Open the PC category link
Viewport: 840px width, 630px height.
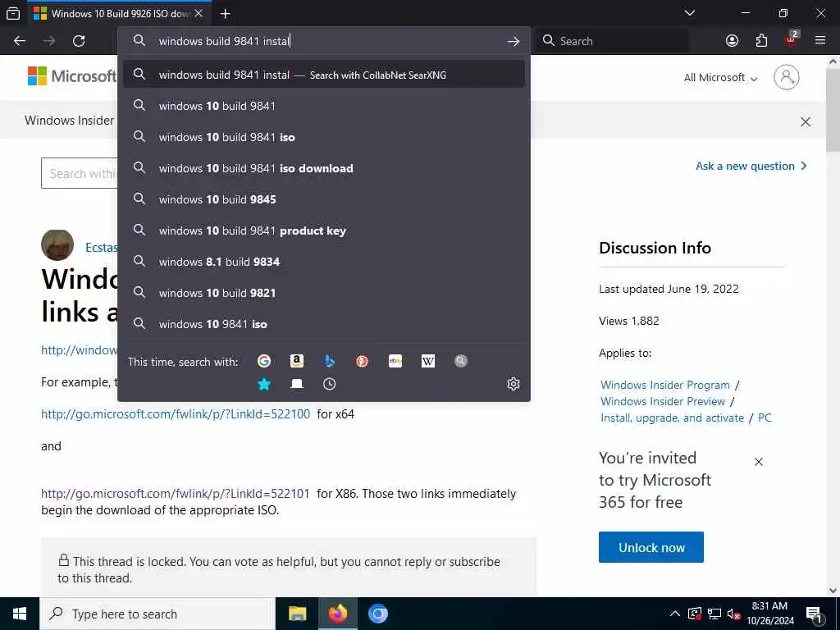coord(765,418)
